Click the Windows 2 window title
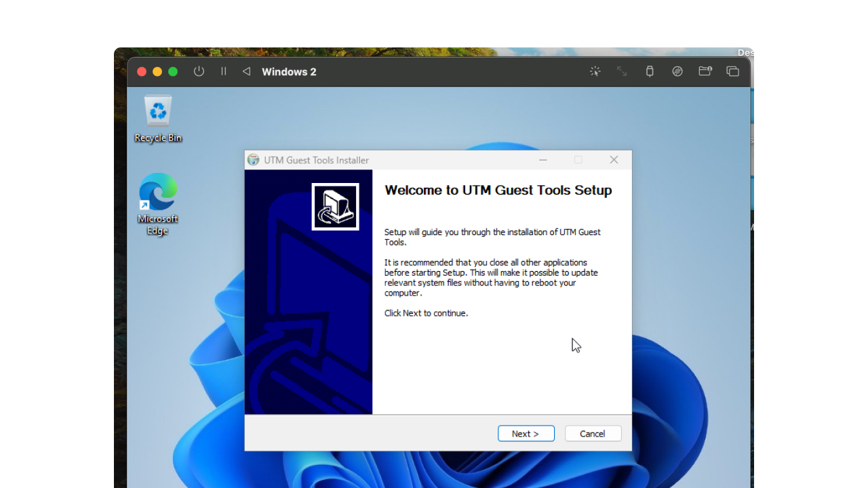 (x=289, y=71)
